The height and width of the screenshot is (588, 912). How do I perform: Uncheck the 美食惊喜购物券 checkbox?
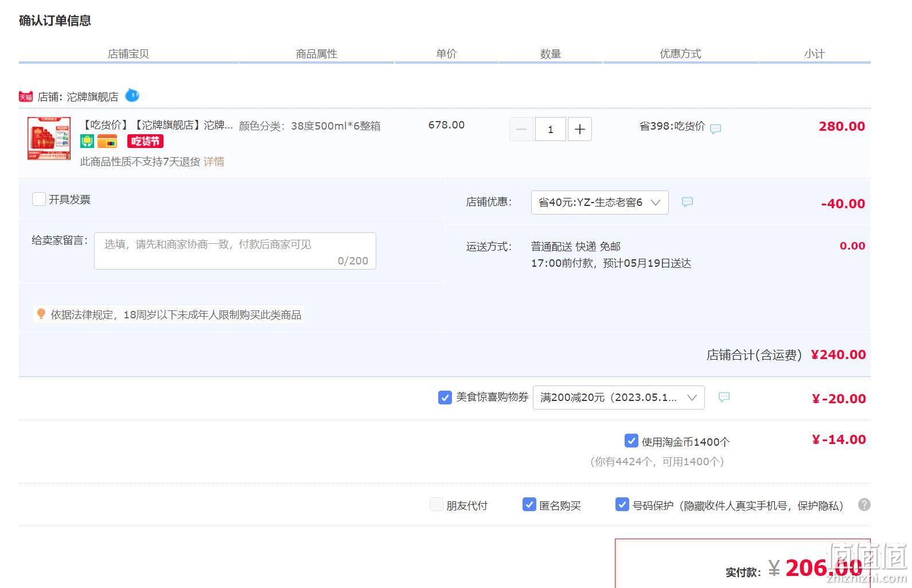click(445, 397)
